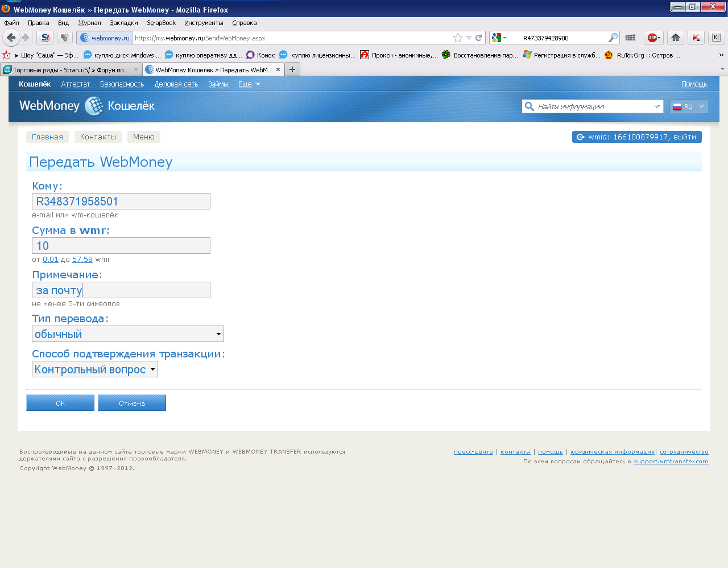Open bookmark куплю лицензионны
728x568 pixels.
coord(317,55)
